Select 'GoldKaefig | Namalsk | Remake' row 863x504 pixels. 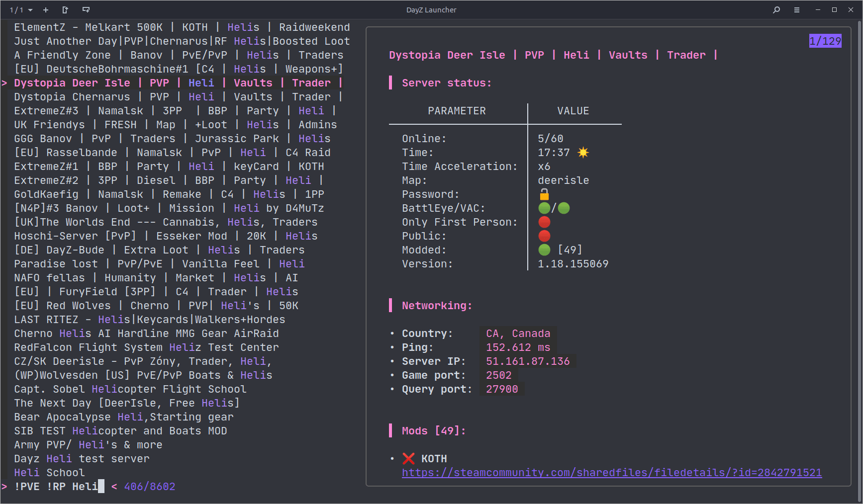coord(169,194)
